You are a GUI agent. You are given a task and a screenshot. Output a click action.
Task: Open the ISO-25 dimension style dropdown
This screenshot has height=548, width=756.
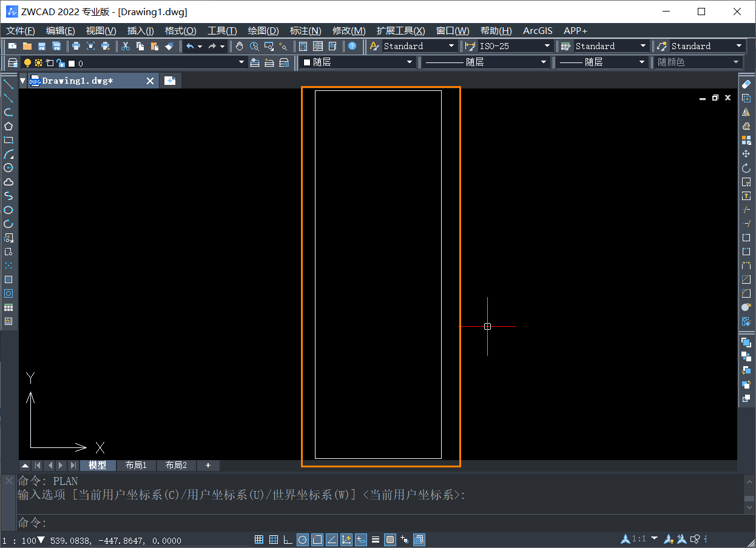pyautogui.click(x=515, y=46)
